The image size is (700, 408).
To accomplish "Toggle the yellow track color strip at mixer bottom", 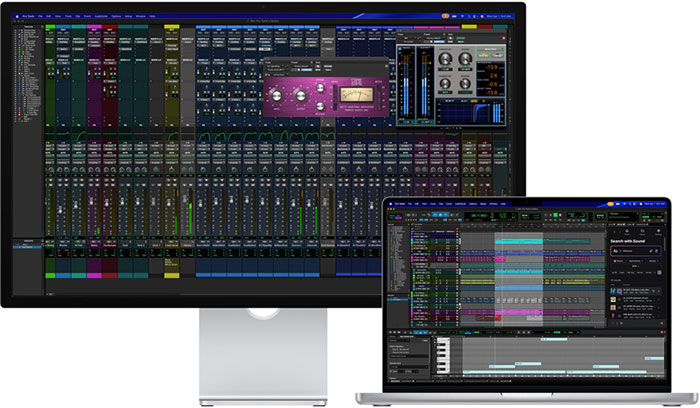I will pos(171,275).
